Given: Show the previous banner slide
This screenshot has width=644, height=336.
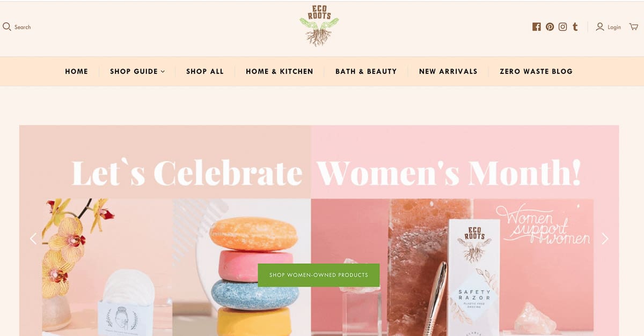Looking at the screenshot, I should [x=33, y=238].
